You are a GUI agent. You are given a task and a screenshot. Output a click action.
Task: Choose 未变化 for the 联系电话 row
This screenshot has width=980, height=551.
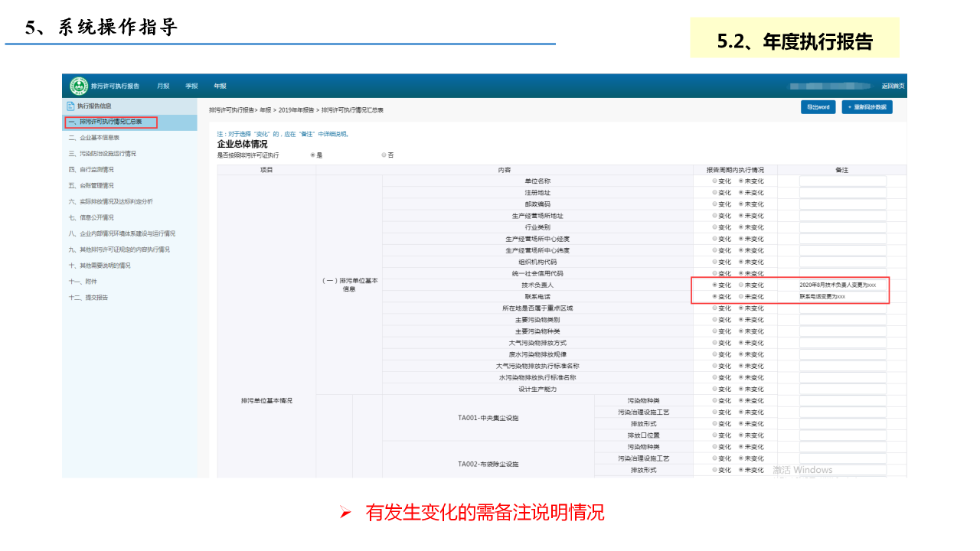[x=741, y=296]
